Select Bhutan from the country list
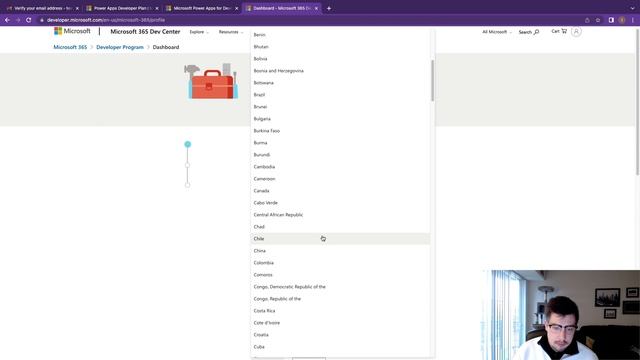The width and height of the screenshot is (640, 360). point(340,47)
